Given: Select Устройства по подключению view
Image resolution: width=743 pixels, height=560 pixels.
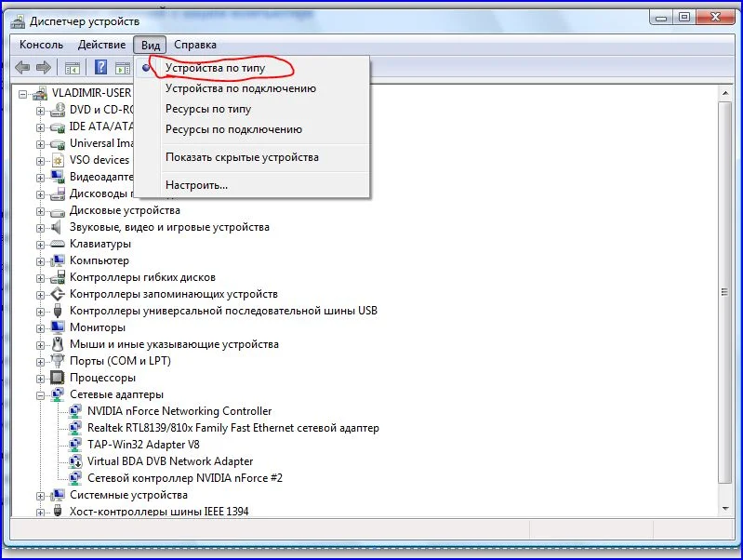Looking at the screenshot, I should pos(252,88).
